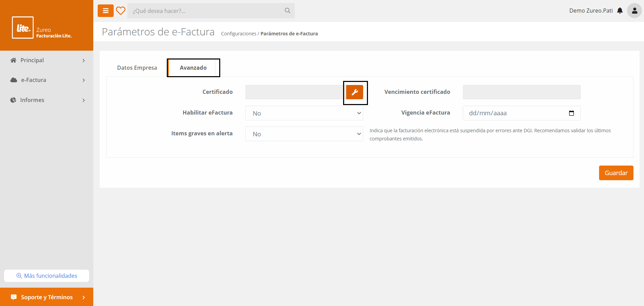Open the Principal sidebar menu
Screen dimensions: 644x306
tap(47, 60)
